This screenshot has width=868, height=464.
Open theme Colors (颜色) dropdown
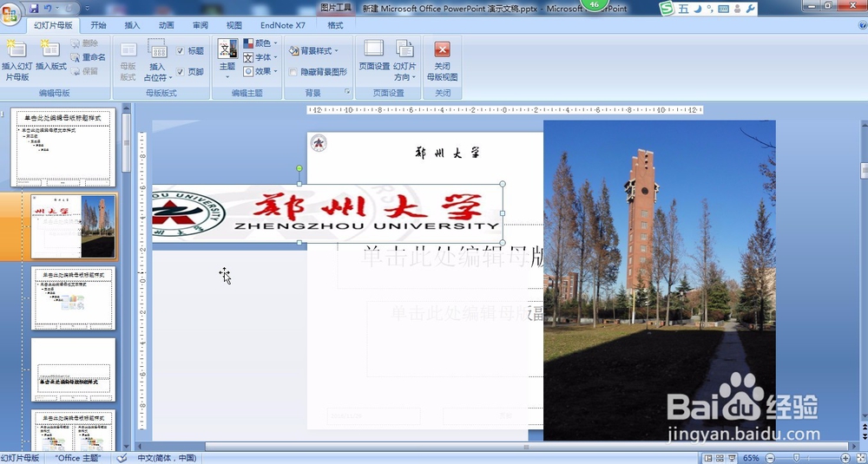260,43
